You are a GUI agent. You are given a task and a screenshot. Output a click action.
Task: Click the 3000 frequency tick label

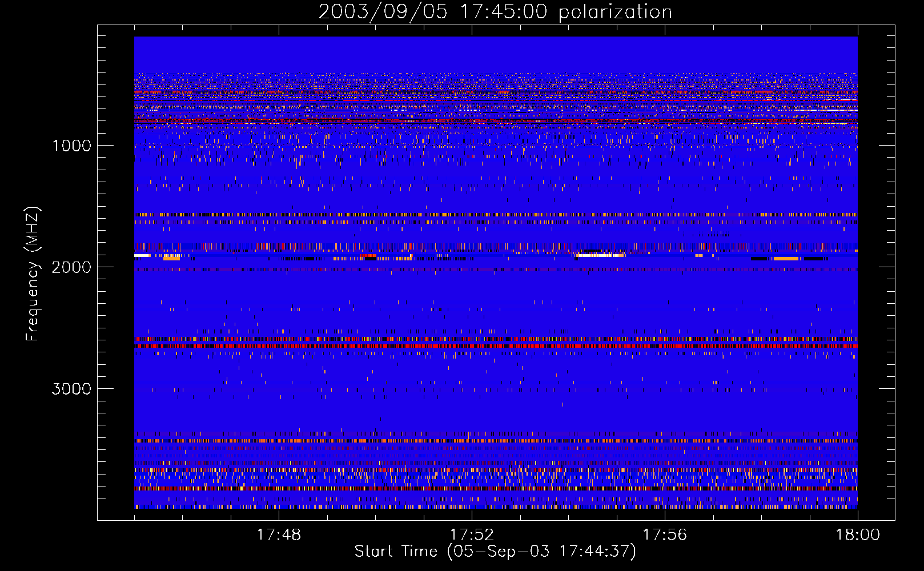71,389
